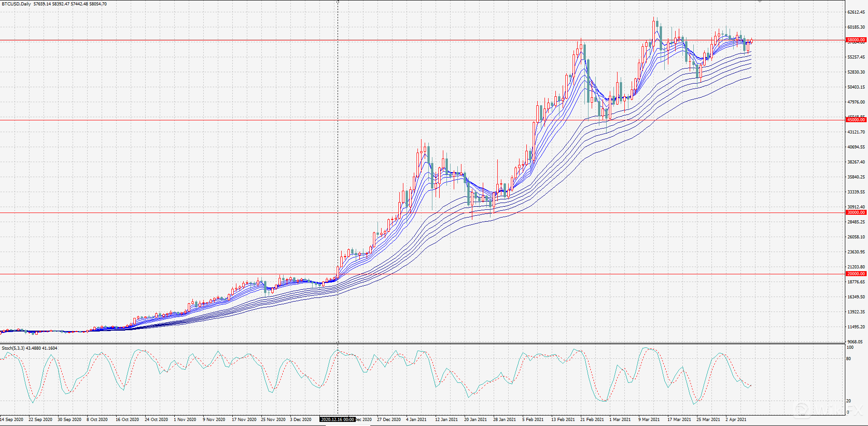This screenshot has height=426, width=868.
Task: Click the 9068.05 price scale value
Action: tap(854, 342)
